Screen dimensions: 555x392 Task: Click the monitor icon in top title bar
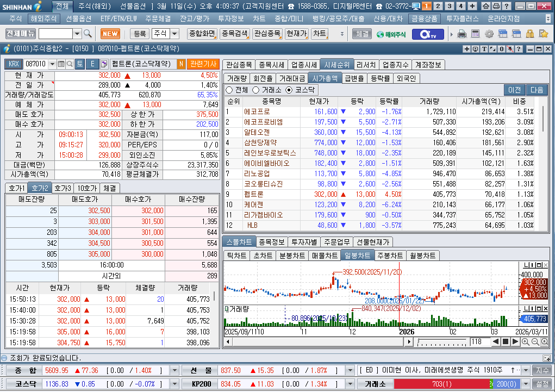click(x=416, y=6)
